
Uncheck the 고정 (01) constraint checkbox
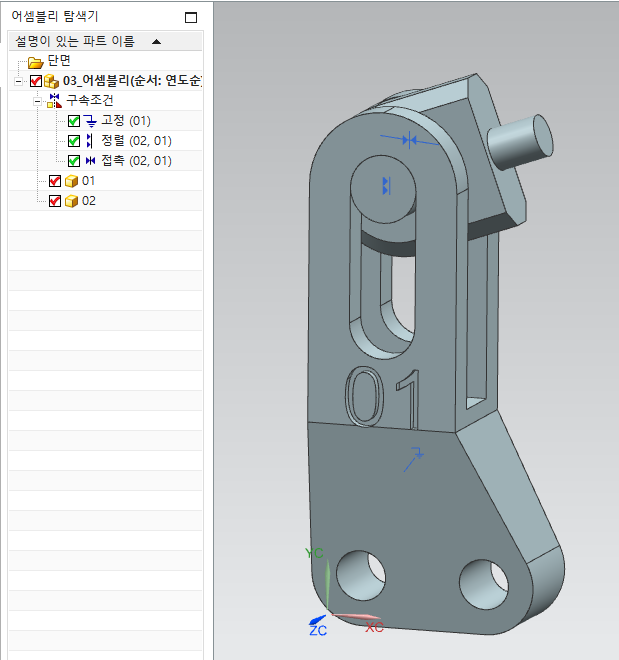(x=74, y=121)
